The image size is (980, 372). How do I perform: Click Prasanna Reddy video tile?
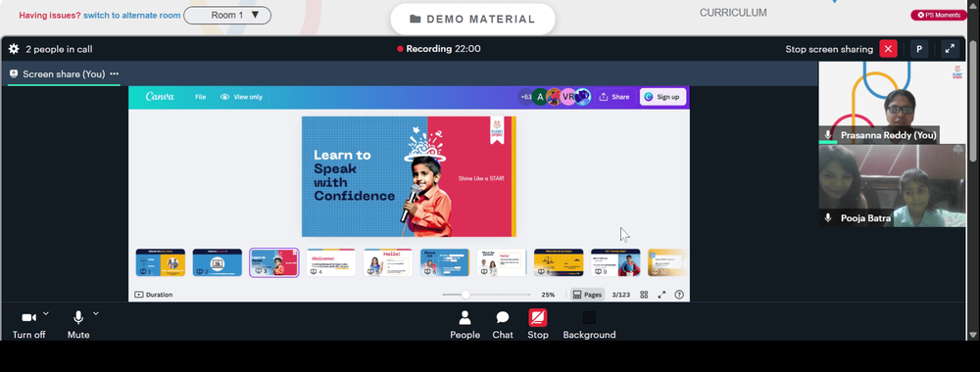click(892, 103)
